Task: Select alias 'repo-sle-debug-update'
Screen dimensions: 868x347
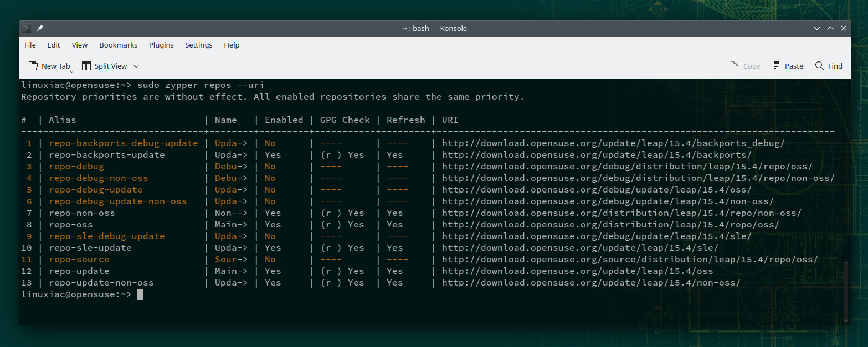Action: [107, 236]
